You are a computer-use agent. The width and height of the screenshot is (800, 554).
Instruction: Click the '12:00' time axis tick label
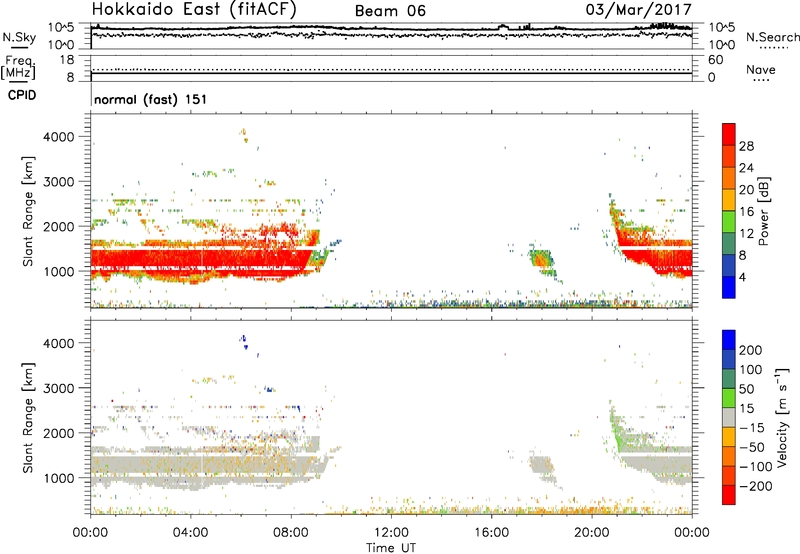[x=391, y=533]
